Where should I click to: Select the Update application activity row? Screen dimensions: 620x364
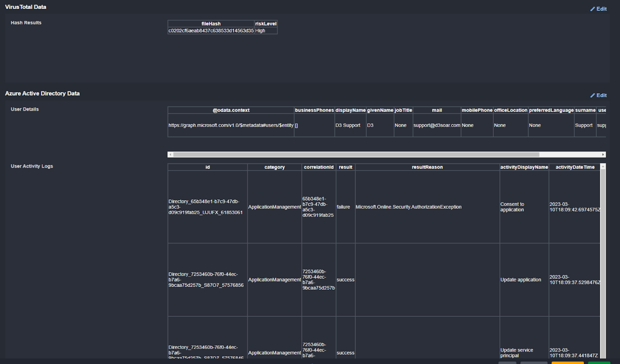coord(521,279)
